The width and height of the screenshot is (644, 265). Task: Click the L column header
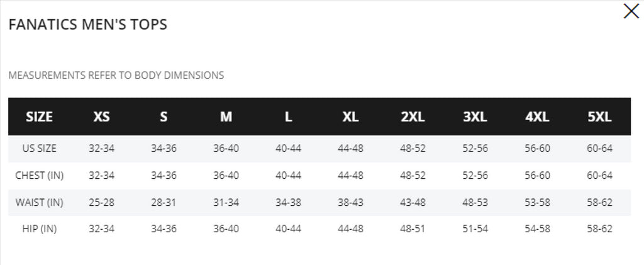288,117
